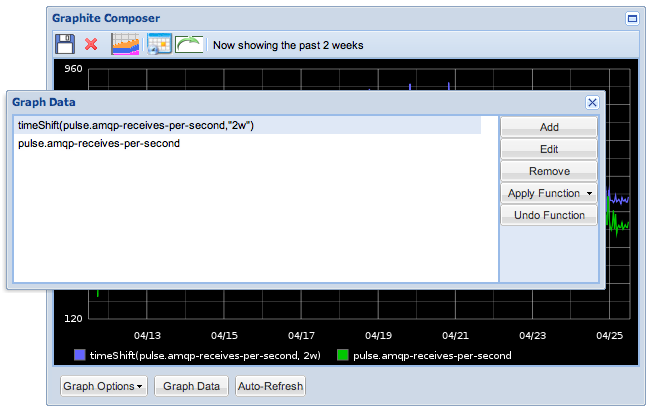The height and width of the screenshot is (412, 651).
Task: Open the recent data range chart icon
Action: point(125,44)
